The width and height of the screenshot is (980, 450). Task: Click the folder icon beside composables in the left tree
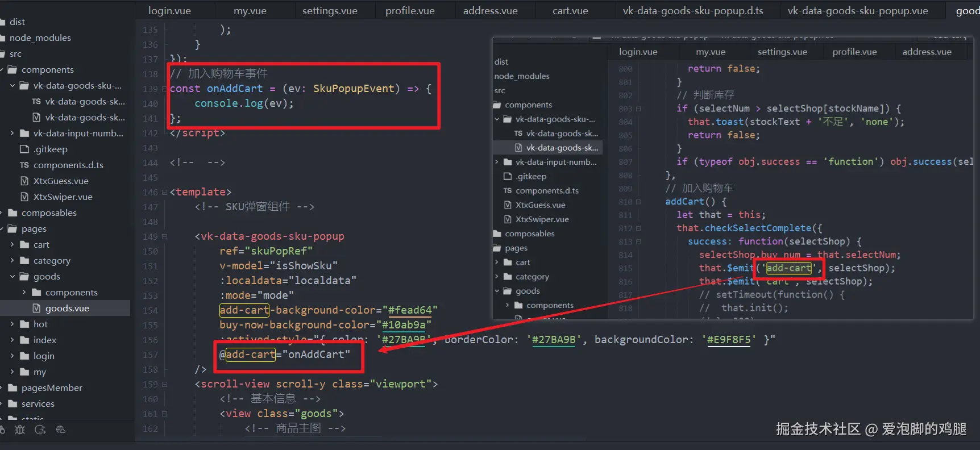pyautogui.click(x=13, y=213)
